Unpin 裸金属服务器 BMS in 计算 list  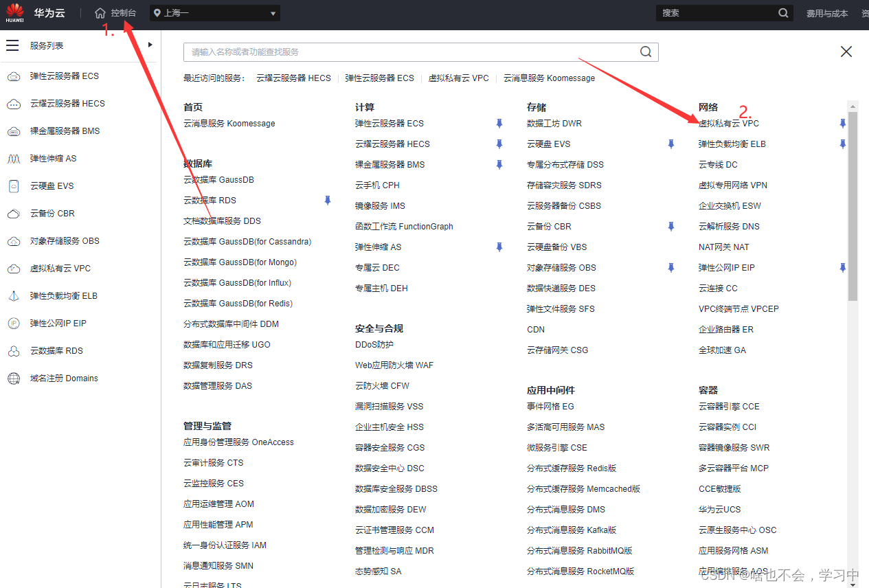[x=499, y=164]
